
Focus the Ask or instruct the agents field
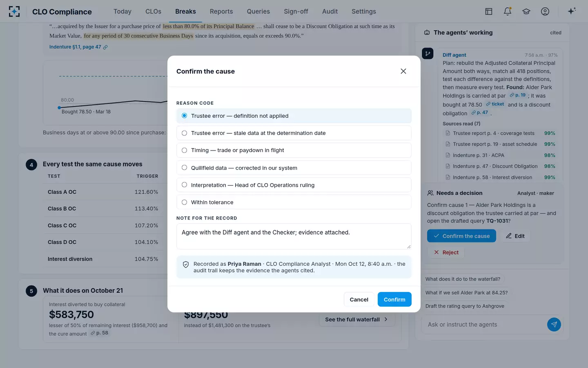(x=485, y=325)
